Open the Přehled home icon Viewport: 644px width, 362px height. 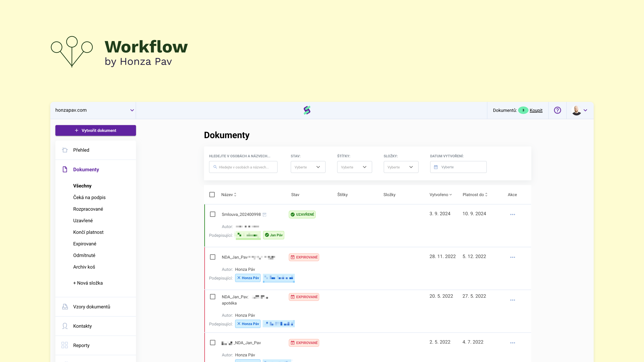click(65, 150)
